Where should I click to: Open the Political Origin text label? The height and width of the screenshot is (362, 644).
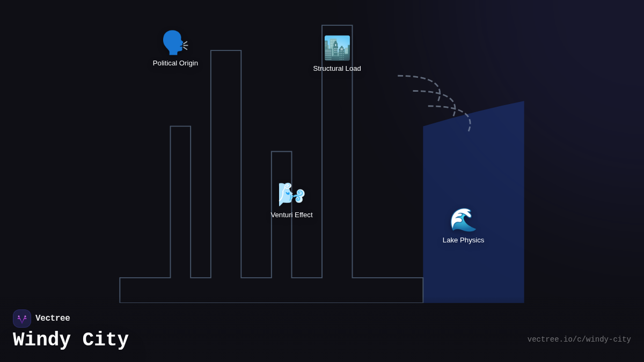click(x=175, y=63)
